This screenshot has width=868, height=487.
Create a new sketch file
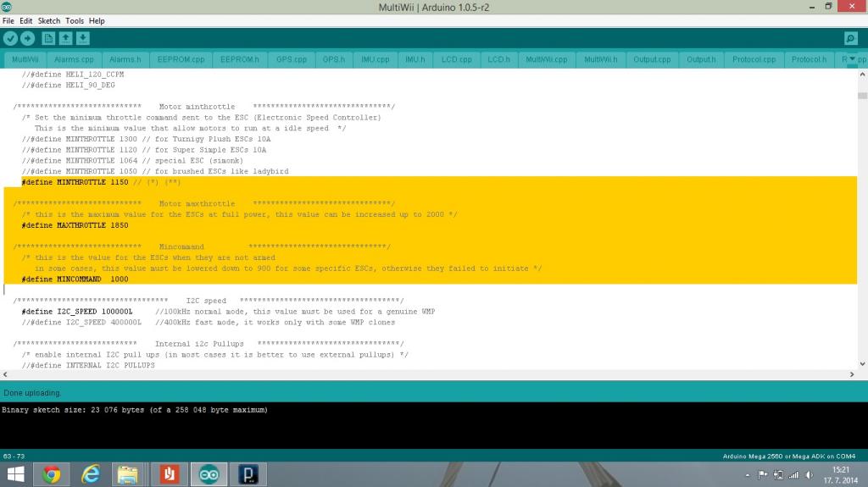click(48, 38)
